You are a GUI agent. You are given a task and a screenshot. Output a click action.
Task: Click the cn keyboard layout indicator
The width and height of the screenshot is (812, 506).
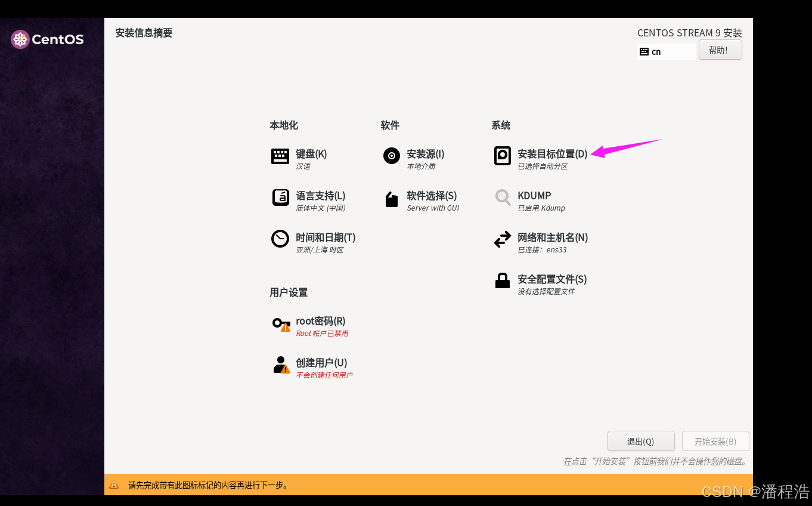point(667,52)
